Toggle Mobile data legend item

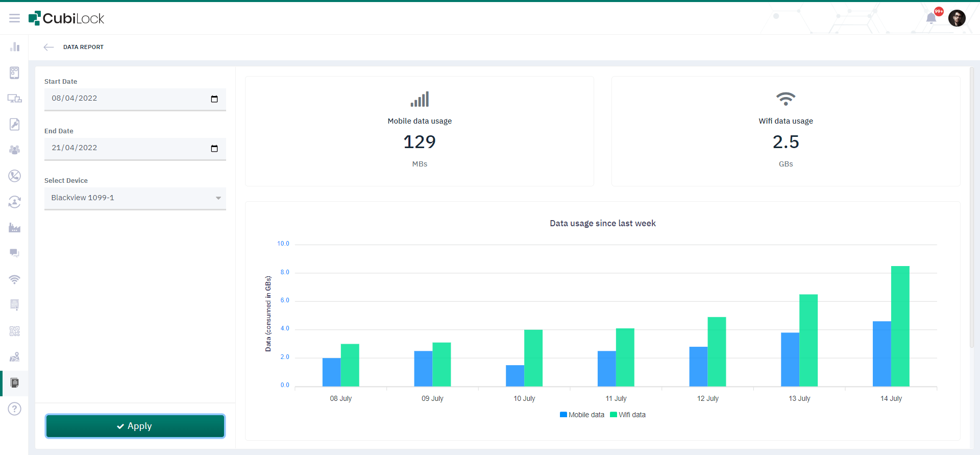coord(582,415)
